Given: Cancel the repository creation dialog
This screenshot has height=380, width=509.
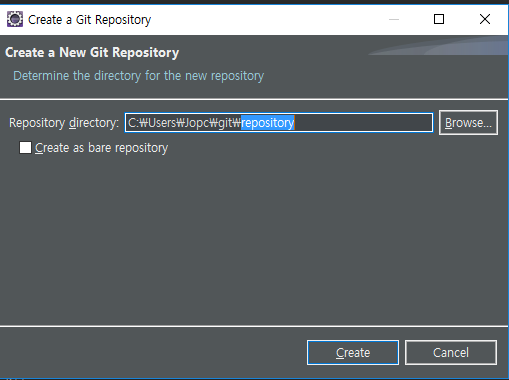Looking at the screenshot, I should pyautogui.click(x=451, y=352).
